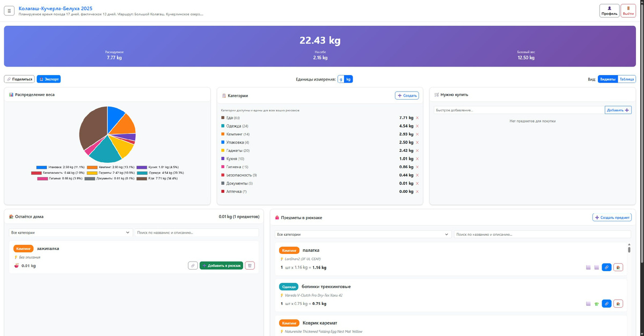Click Создать in the Категории panel
The image size is (644, 336).
(407, 95)
